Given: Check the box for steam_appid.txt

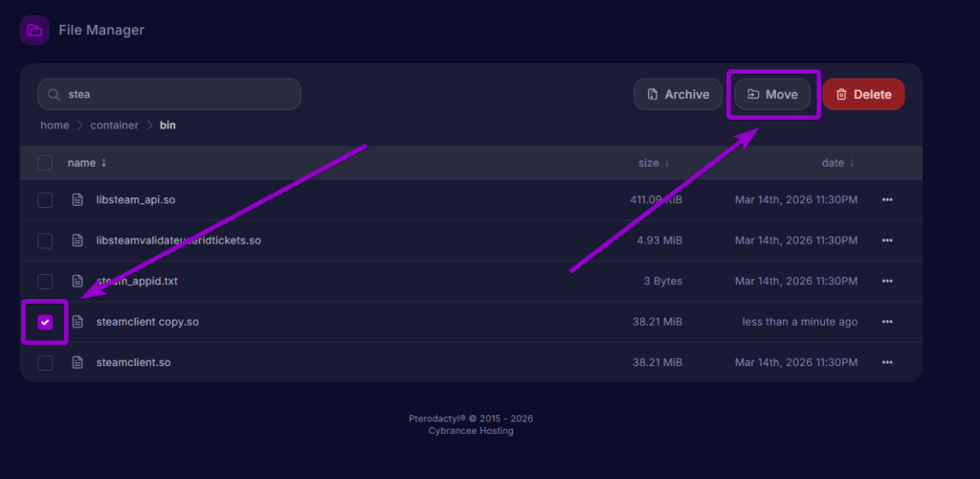Looking at the screenshot, I should coord(45,282).
